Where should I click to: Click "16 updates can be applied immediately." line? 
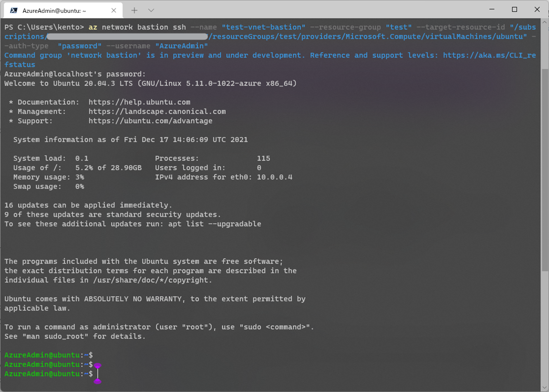click(88, 205)
